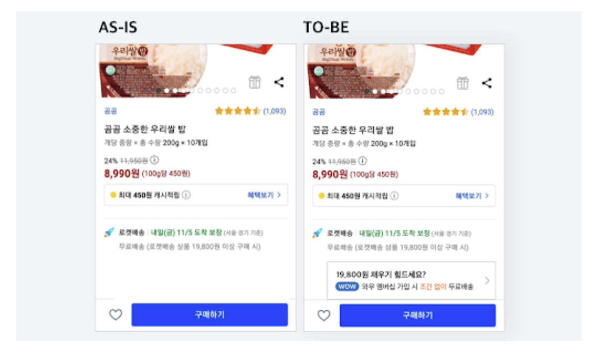Toggle the heart wishlist in TO-BE panel
Image resolution: width=599 pixels, height=364 pixels.
(324, 315)
